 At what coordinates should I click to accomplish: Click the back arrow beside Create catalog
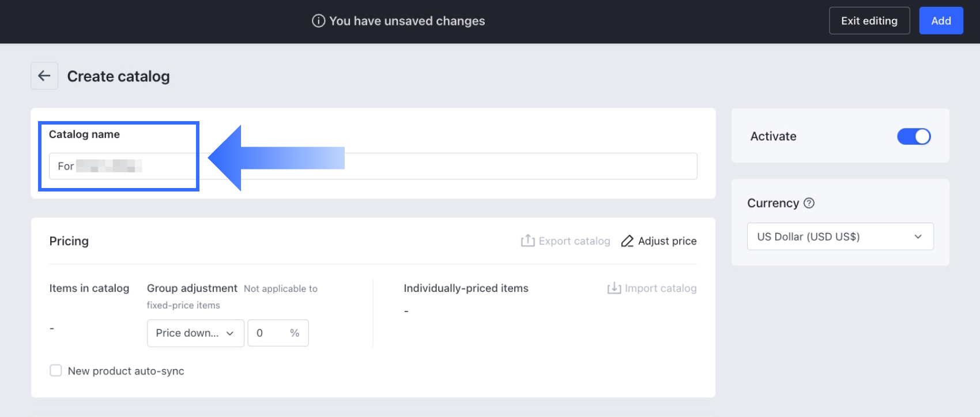point(44,76)
